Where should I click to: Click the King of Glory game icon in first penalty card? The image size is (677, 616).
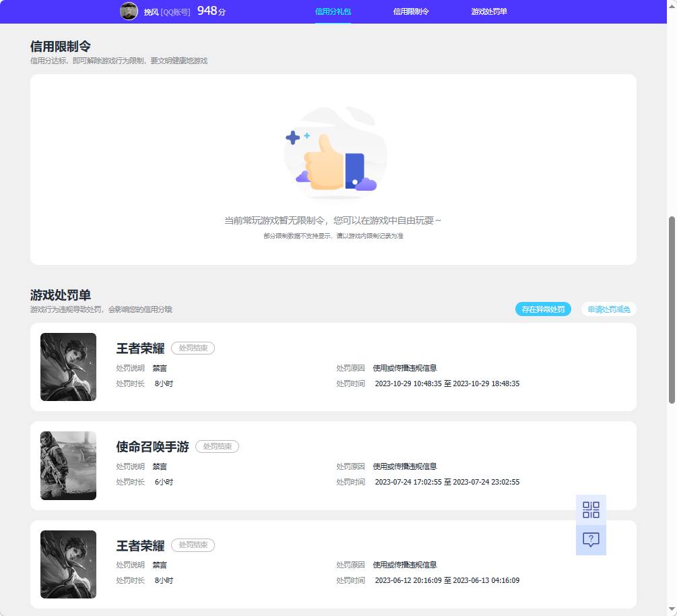click(68, 367)
